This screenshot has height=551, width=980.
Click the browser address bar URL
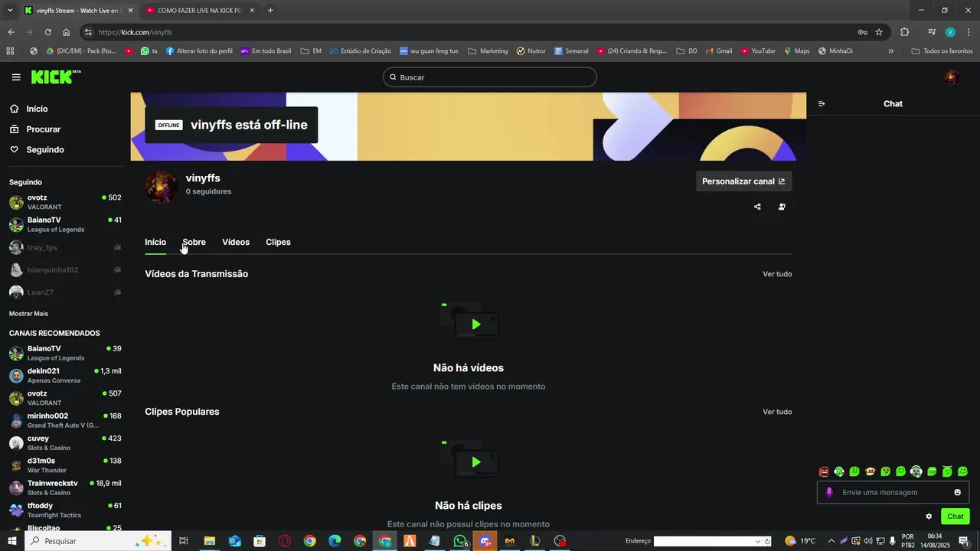pyautogui.click(x=136, y=32)
